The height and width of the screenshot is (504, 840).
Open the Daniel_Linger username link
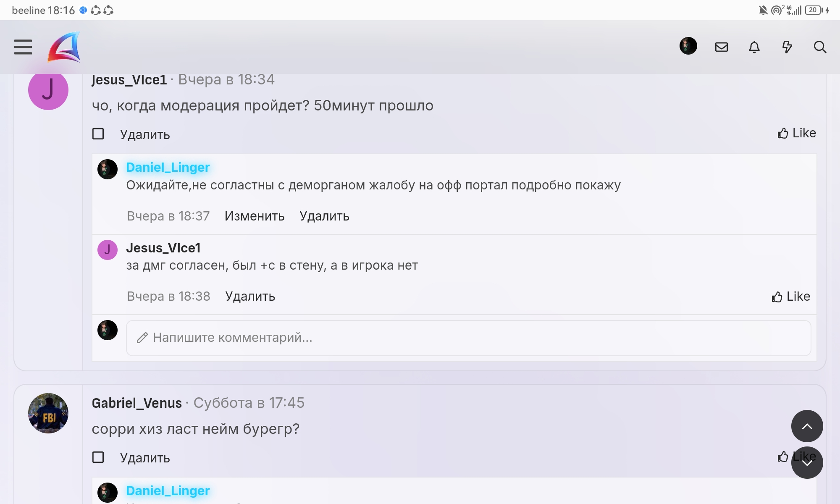(x=168, y=167)
